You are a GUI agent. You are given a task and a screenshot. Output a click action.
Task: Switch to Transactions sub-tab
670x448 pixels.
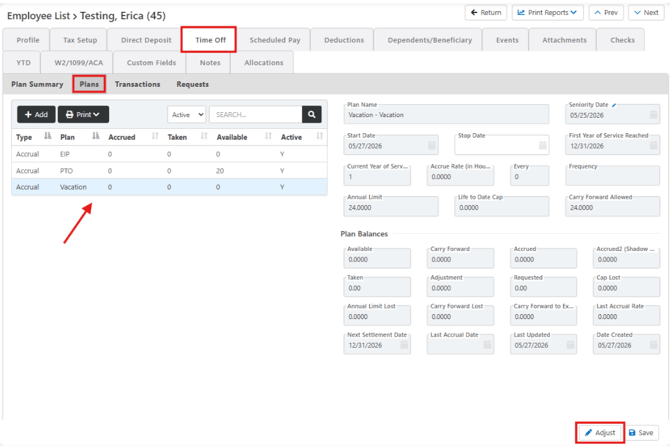coord(138,84)
